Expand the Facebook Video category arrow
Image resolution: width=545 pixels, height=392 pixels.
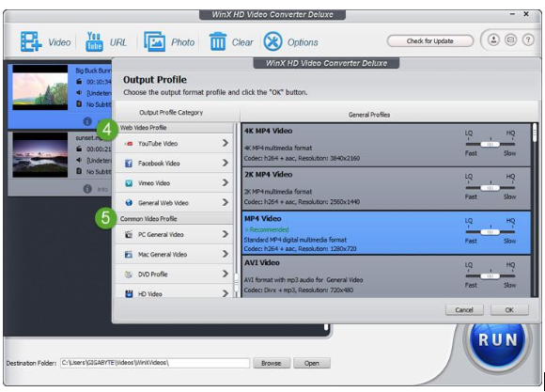(226, 163)
